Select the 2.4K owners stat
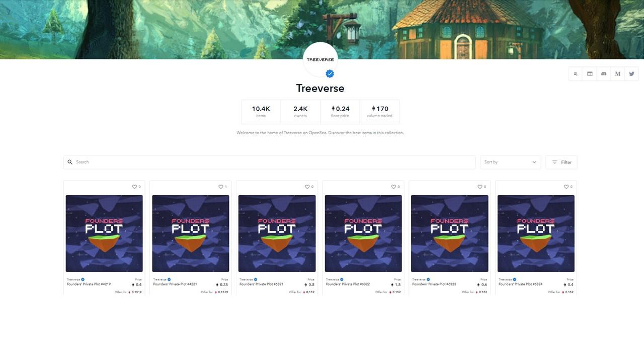Screen dimensions: 644x362 click(x=300, y=112)
